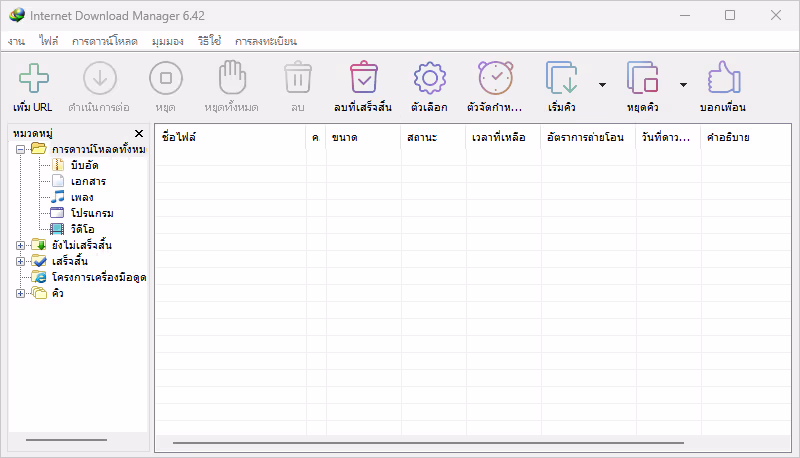Open ตัวเลือก options gear icon
This screenshot has height=458, width=800.
tap(429, 79)
